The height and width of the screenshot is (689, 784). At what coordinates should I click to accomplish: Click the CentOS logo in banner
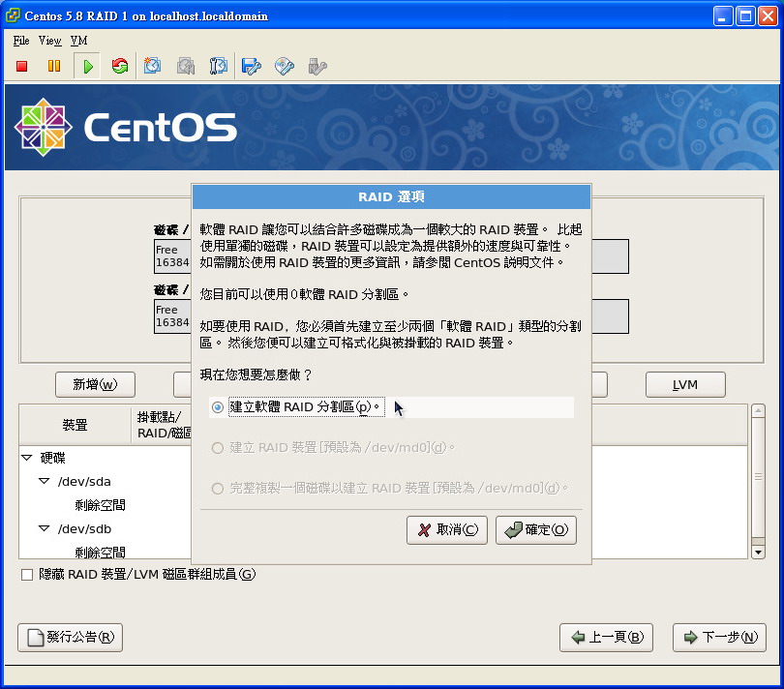pos(125,127)
